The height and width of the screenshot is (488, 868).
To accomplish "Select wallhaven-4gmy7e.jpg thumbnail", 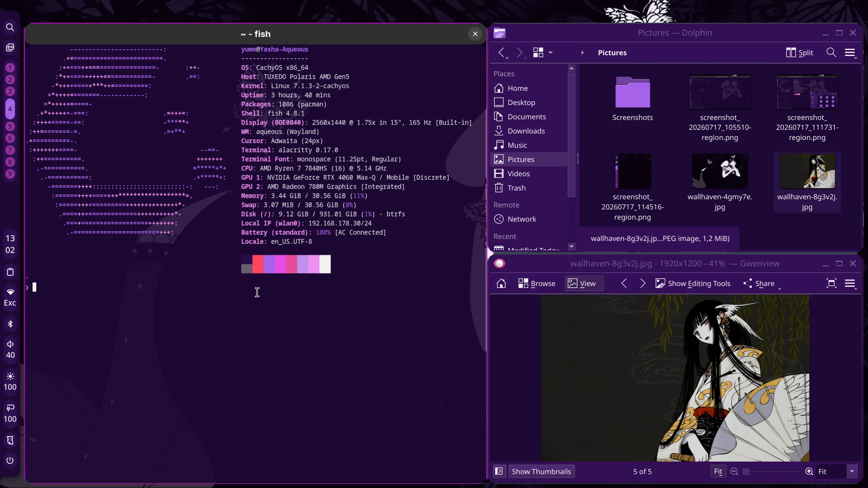I will click(720, 171).
